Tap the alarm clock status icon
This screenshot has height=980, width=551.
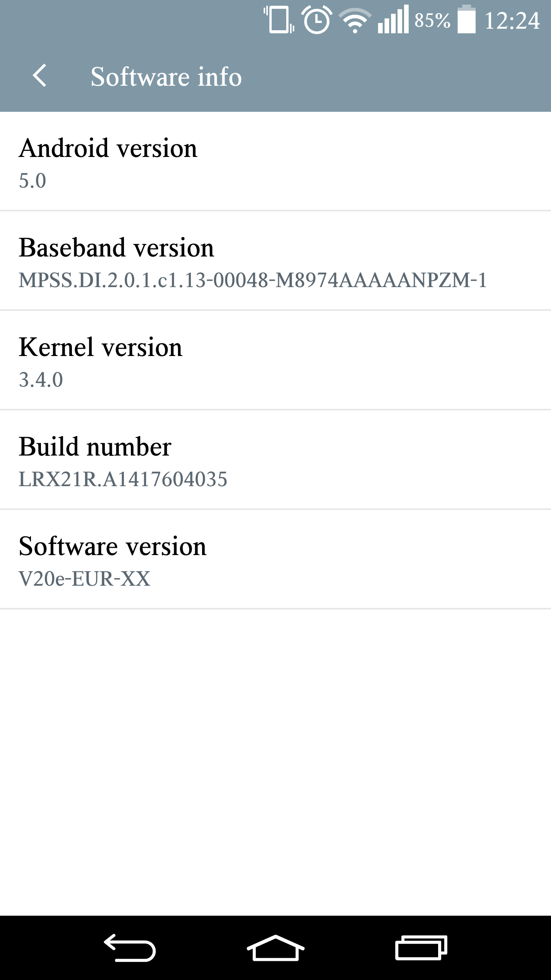[x=317, y=20]
